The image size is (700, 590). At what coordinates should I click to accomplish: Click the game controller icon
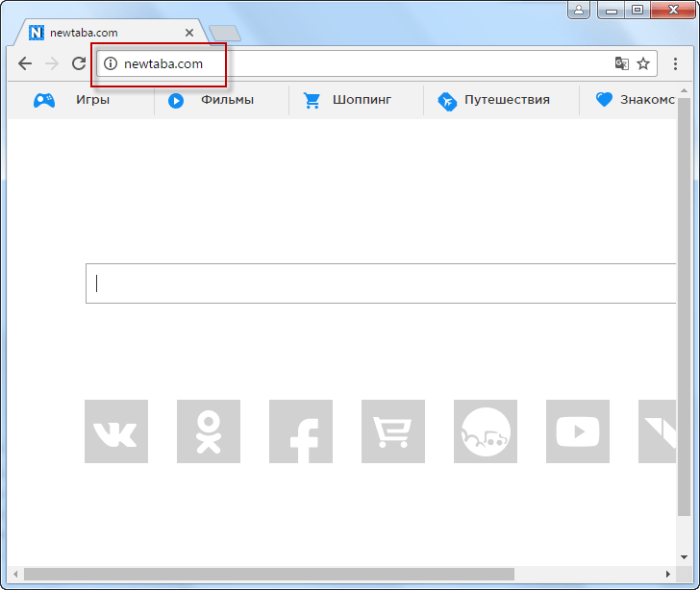44,101
